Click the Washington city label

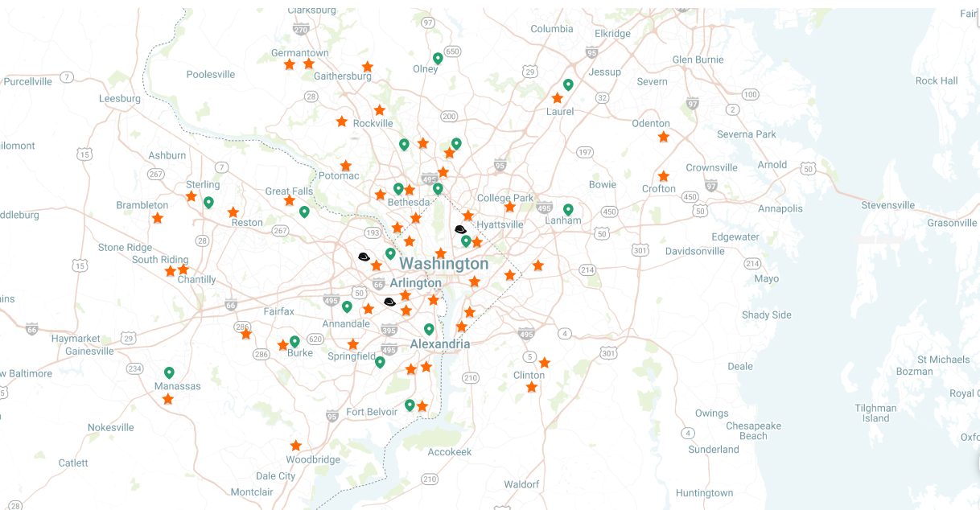[443, 264]
